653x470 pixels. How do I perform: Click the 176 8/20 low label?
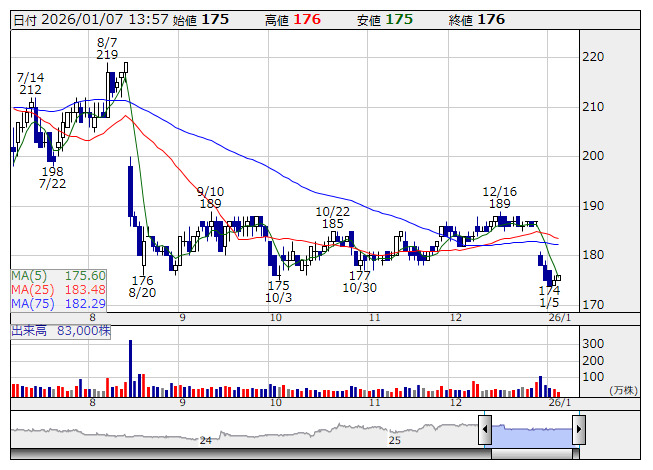(x=142, y=286)
